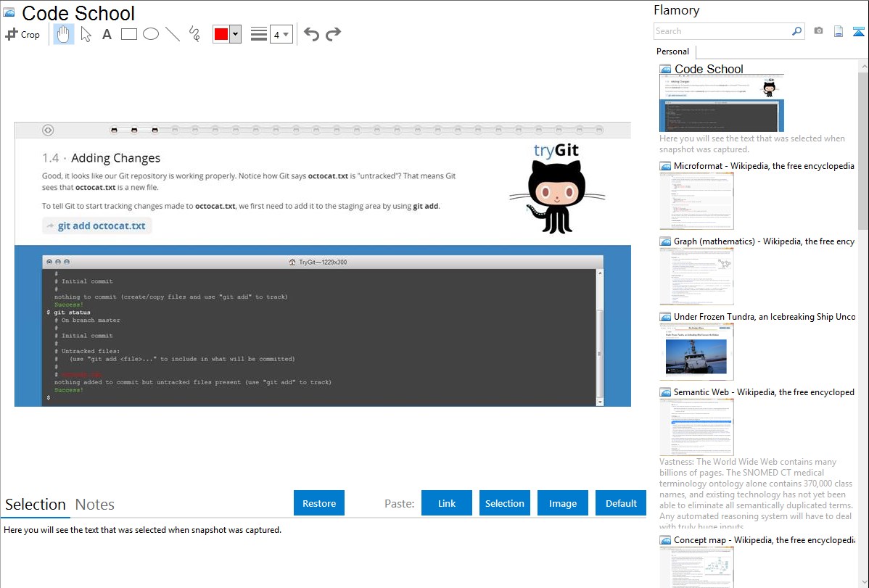Click the Selection paste button
The height and width of the screenshot is (588, 869).
504,503
